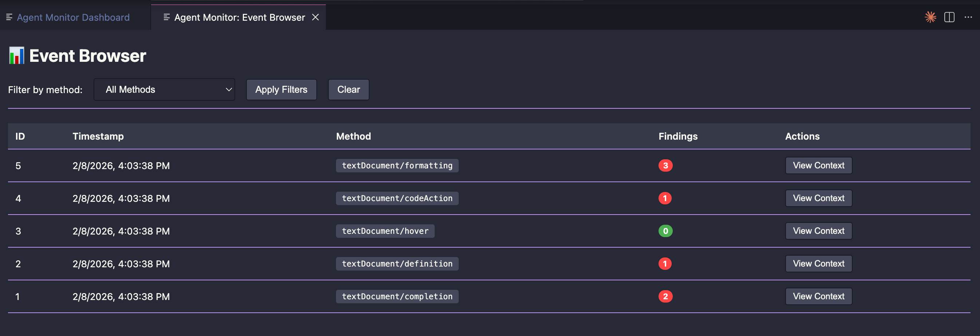Open the split editor icon in the toolbar

click(x=949, y=17)
